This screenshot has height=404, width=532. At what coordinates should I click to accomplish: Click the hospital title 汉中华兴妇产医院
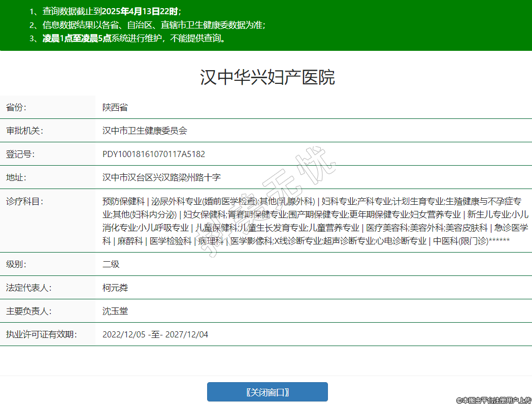pos(267,78)
